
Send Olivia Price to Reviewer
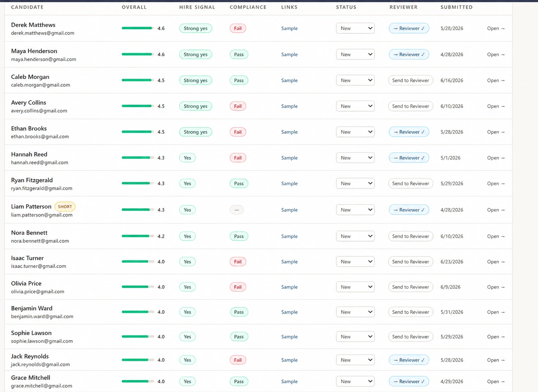click(411, 287)
